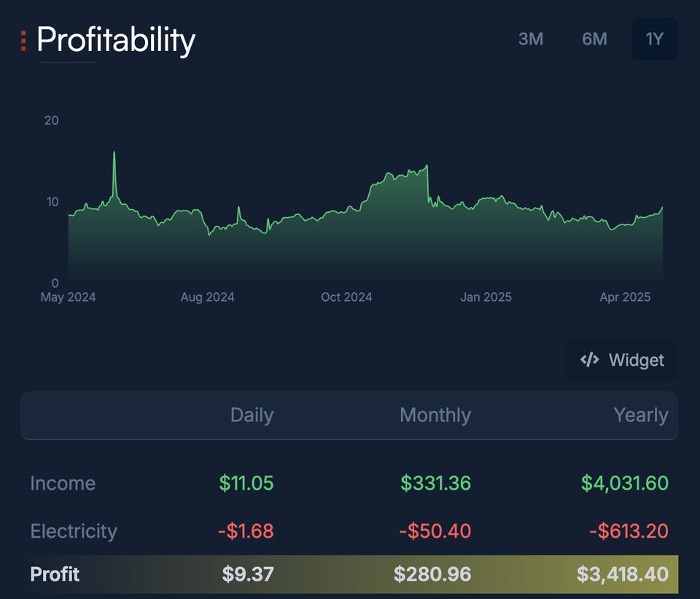The width and height of the screenshot is (700, 599).
Task: Click the Widget embed code icon
Action: pos(589,359)
